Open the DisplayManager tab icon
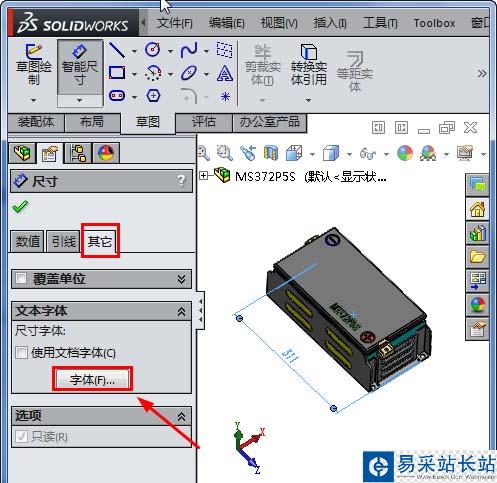The image size is (497, 483). point(106,153)
